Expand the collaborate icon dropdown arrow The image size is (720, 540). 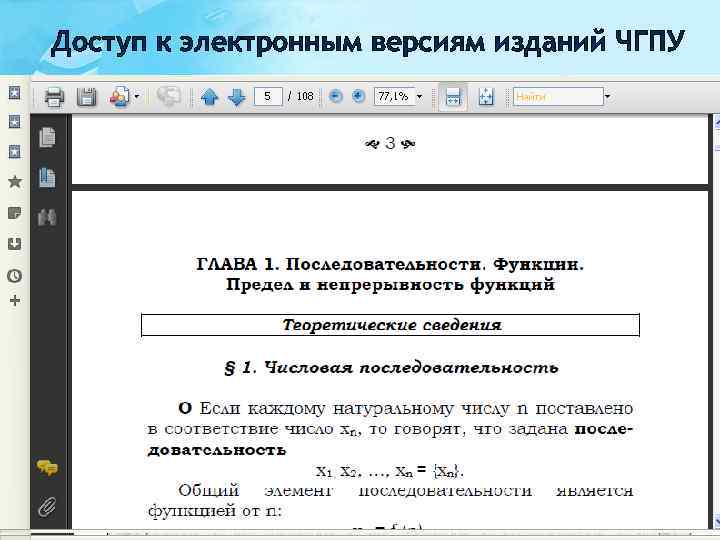(x=137, y=97)
